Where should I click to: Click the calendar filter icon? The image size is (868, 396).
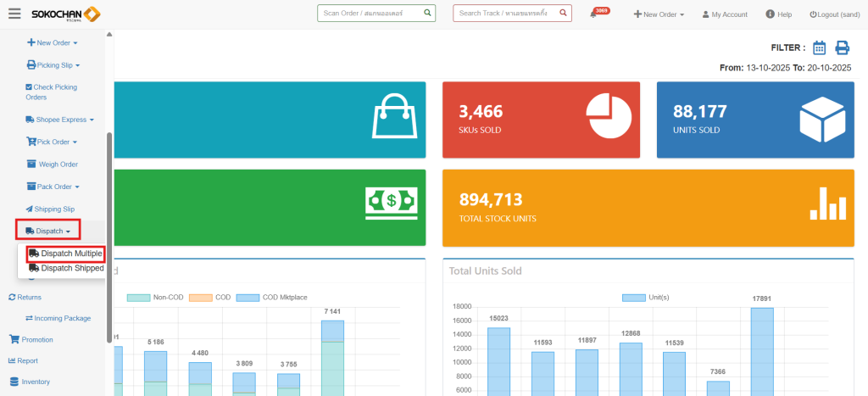point(819,47)
